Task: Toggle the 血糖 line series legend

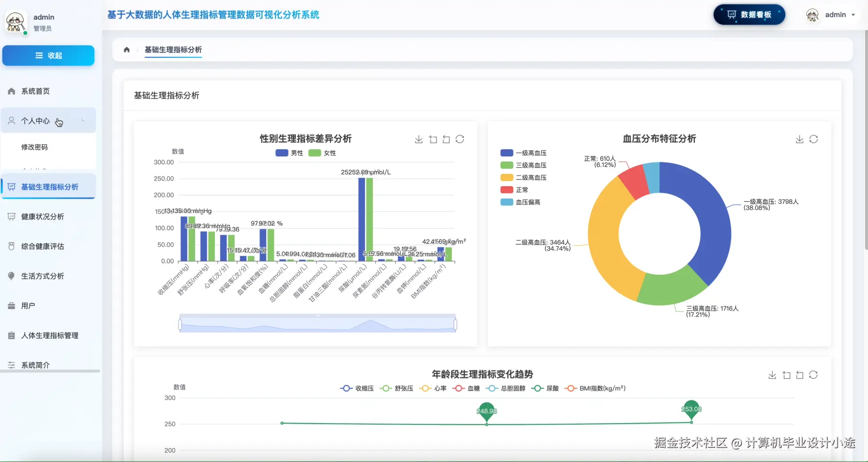Action: pos(466,388)
